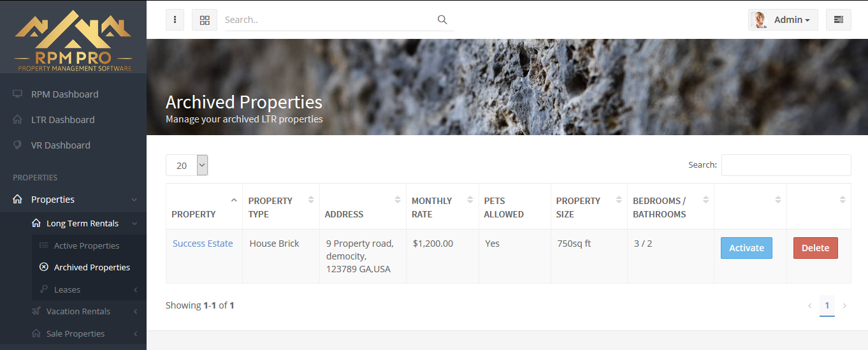Screen dimensions: 868x350
Task: Open the 20 rows-per-page dropdown
Action: 187,165
